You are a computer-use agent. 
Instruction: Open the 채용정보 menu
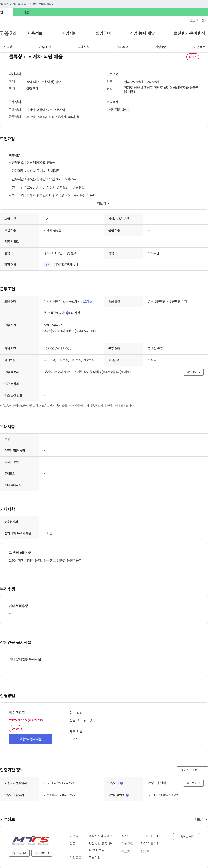click(35, 33)
